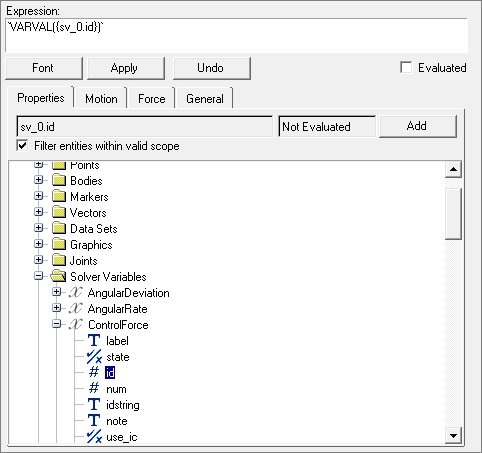This screenshot has height=453, width=482.
Task: Collapse the ControlForce node
Action: pyautogui.click(x=57, y=324)
